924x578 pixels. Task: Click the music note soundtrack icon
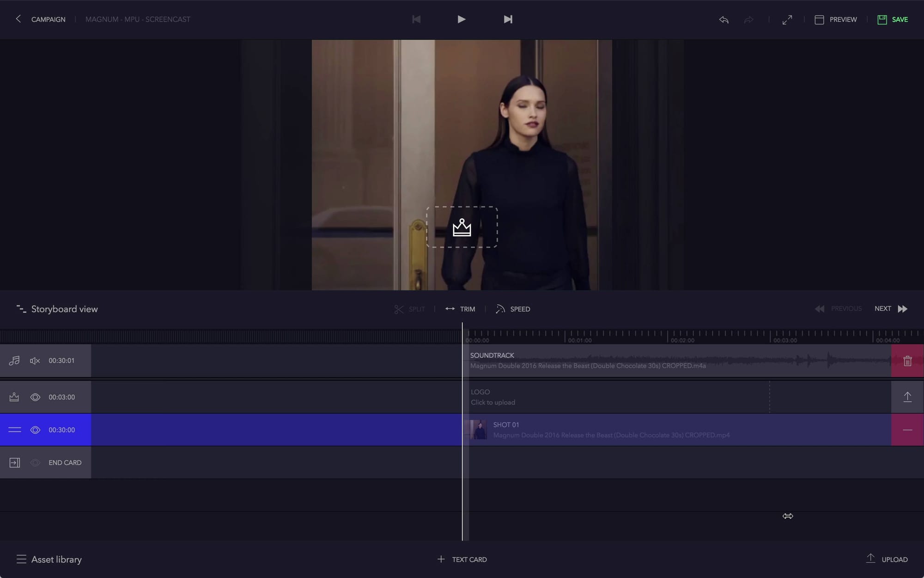pos(14,360)
